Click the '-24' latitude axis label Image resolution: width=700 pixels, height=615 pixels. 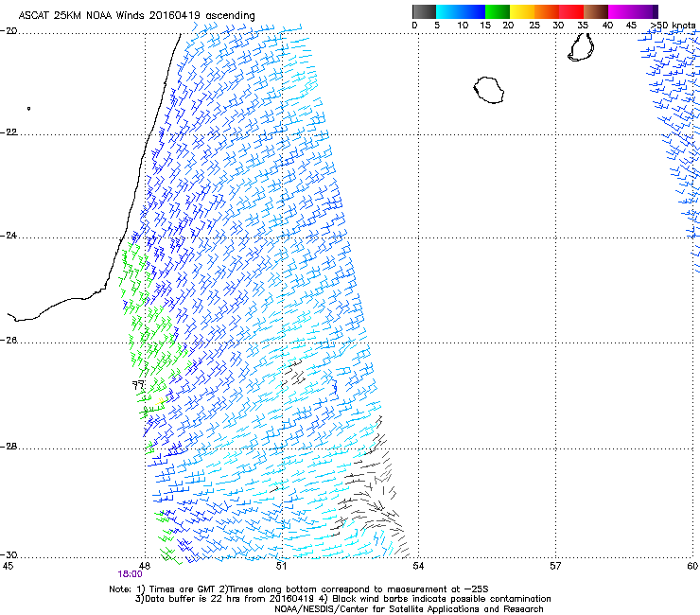[x=9, y=236]
